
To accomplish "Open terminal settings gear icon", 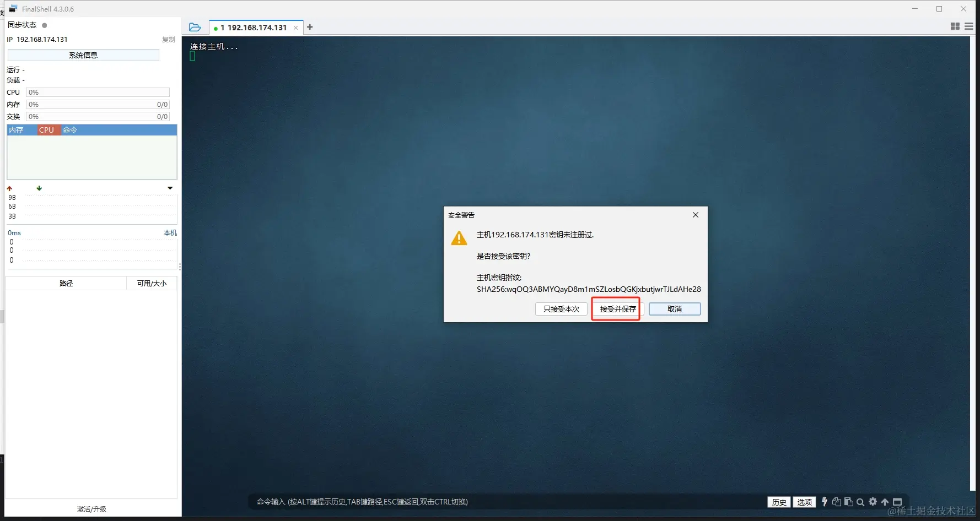I will 873,502.
